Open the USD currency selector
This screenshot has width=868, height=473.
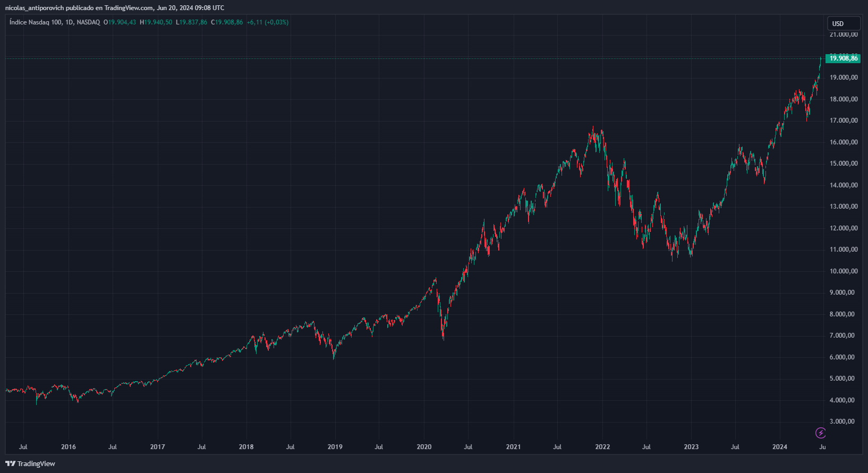844,23
